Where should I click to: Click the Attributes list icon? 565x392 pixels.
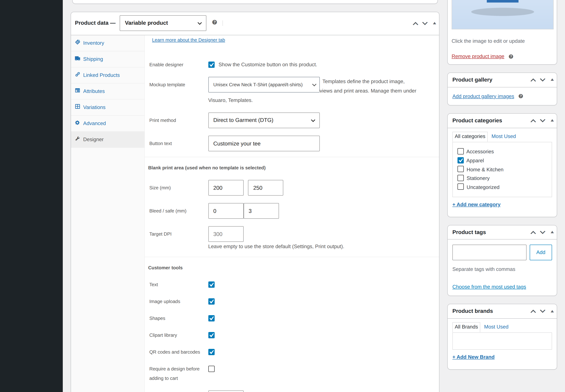(x=77, y=90)
